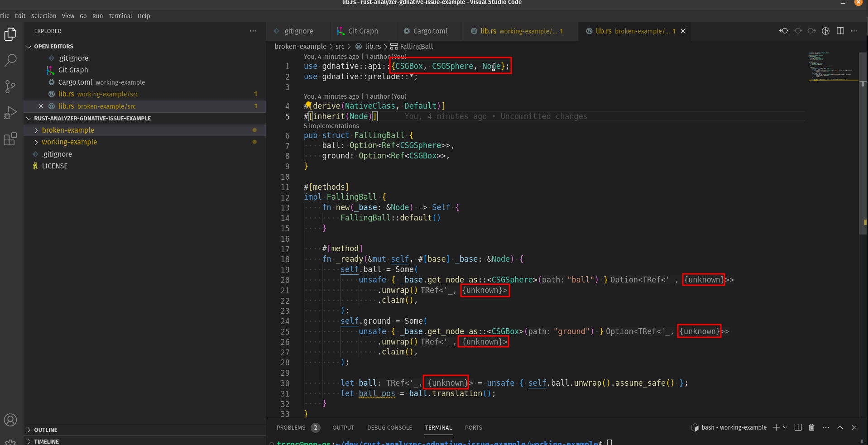Open the Terminal menu

coord(120,16)
